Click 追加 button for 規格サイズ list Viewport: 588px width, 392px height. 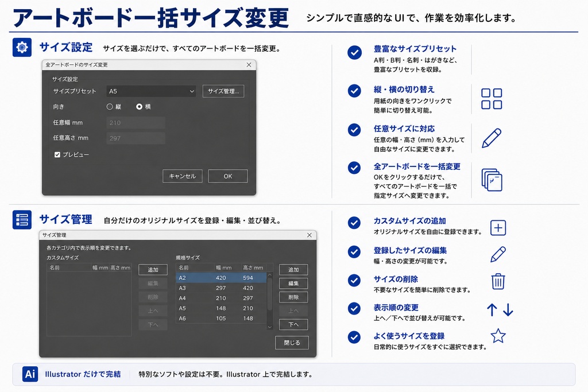pyautogui.click(x=293, y=270)
